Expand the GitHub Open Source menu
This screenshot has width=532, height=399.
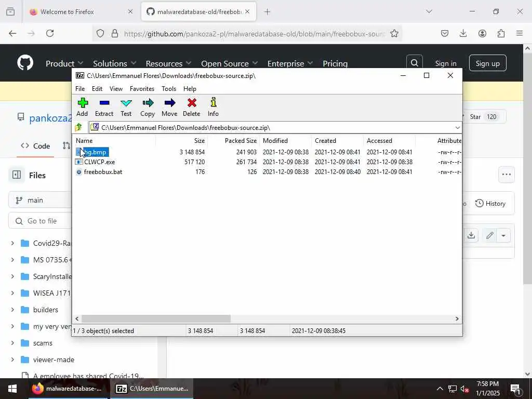(x=230, y=63)
